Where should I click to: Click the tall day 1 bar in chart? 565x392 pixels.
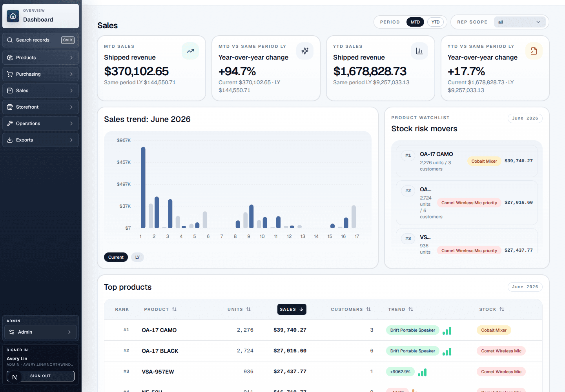143,187
